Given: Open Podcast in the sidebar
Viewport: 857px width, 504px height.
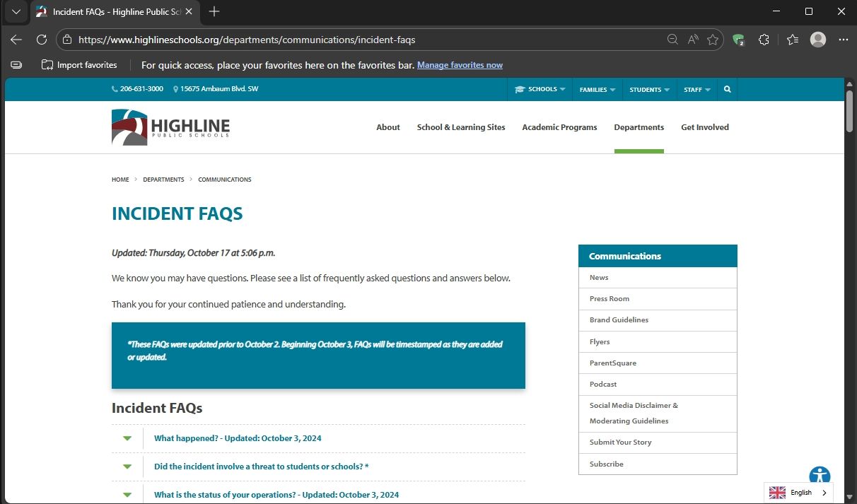Looking at the screenshot, I should [x=658, y=384].
